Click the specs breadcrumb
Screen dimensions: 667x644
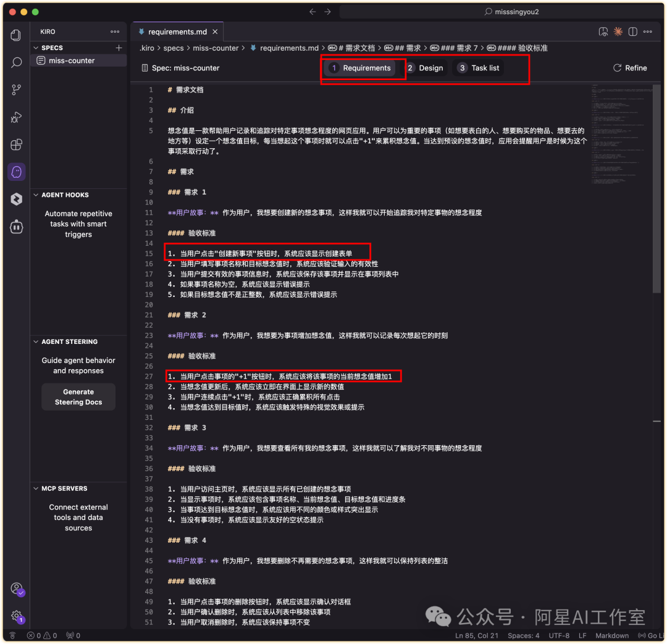174,48
